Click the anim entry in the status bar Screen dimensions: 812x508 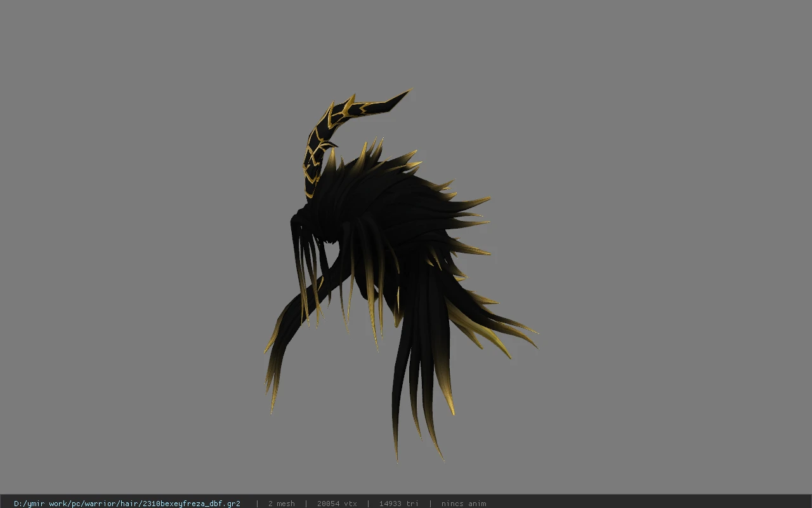click(x=464, y=504)
